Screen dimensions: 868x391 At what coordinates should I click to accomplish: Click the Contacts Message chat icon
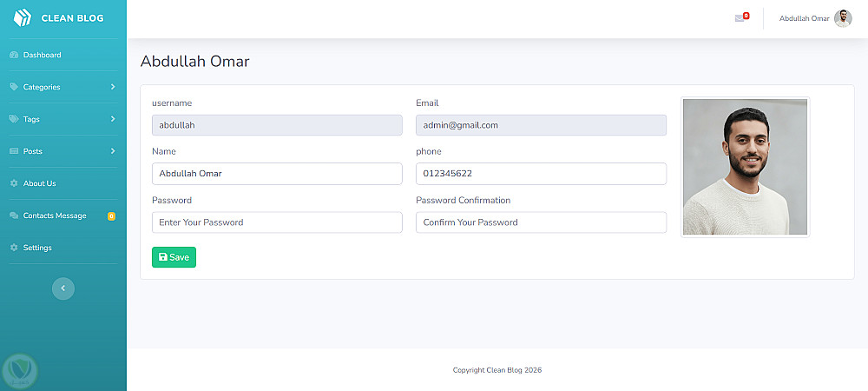[14, 215]
